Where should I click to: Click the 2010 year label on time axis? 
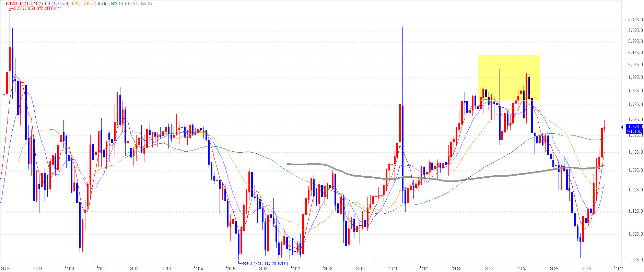(x=70, y=269)
